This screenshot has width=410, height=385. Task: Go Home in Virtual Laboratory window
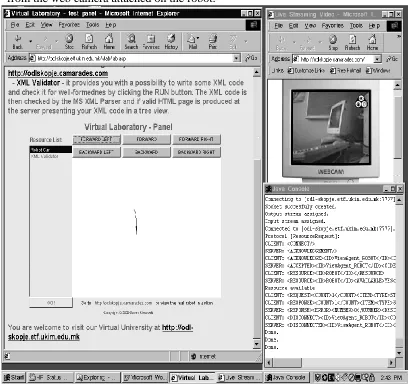pyautogui.click(x=109, y=42)
